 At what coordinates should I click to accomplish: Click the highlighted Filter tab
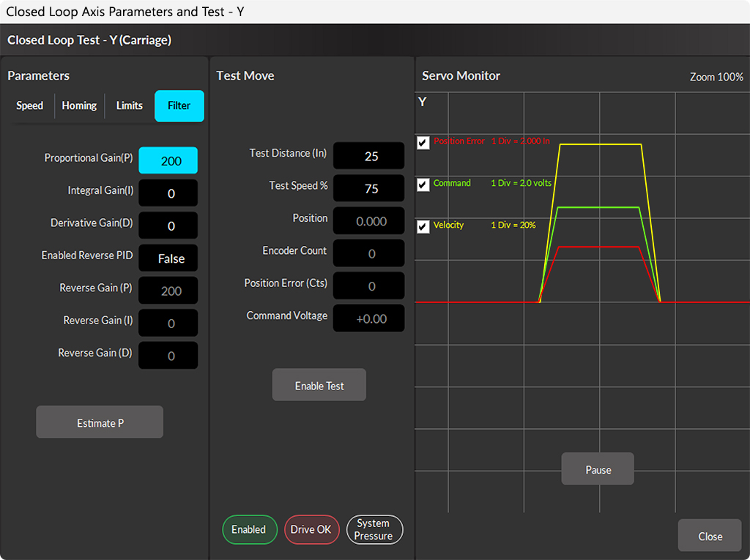(179, 105)
